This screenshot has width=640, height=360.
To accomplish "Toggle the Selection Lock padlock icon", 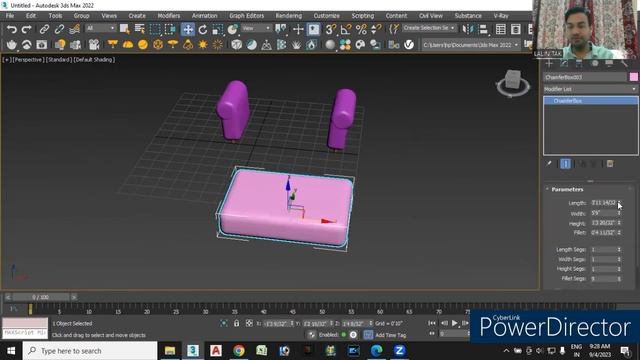I will [236, 323].
